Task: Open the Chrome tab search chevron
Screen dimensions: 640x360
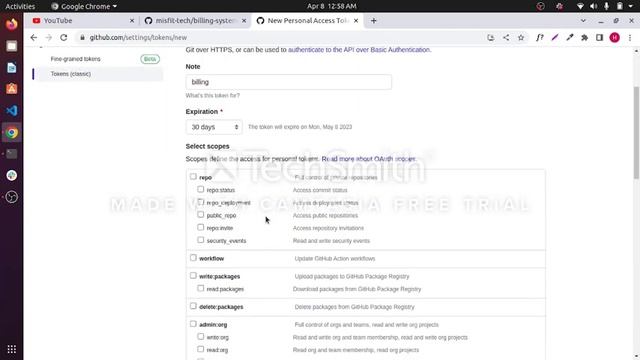Action: click(x=583, y=20)
